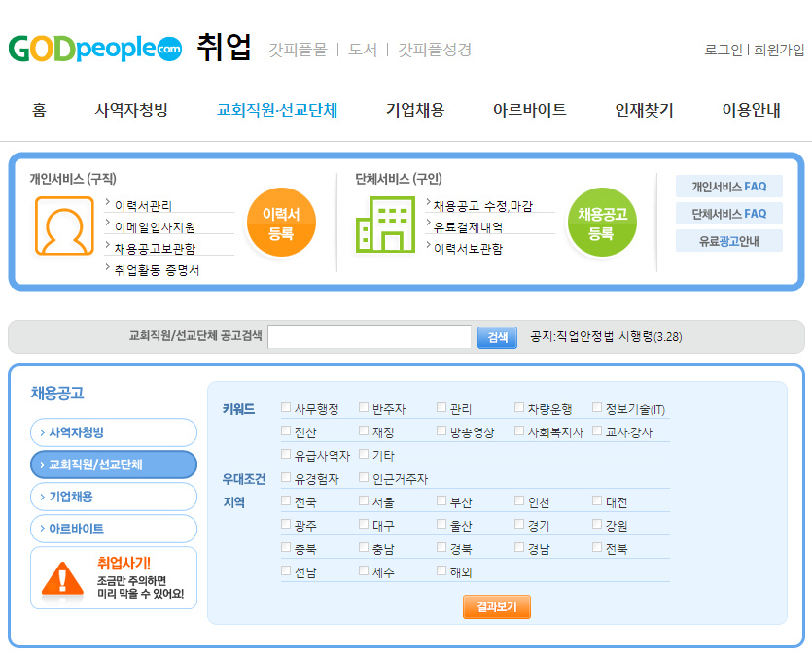Check the 부산 region box

441,500
